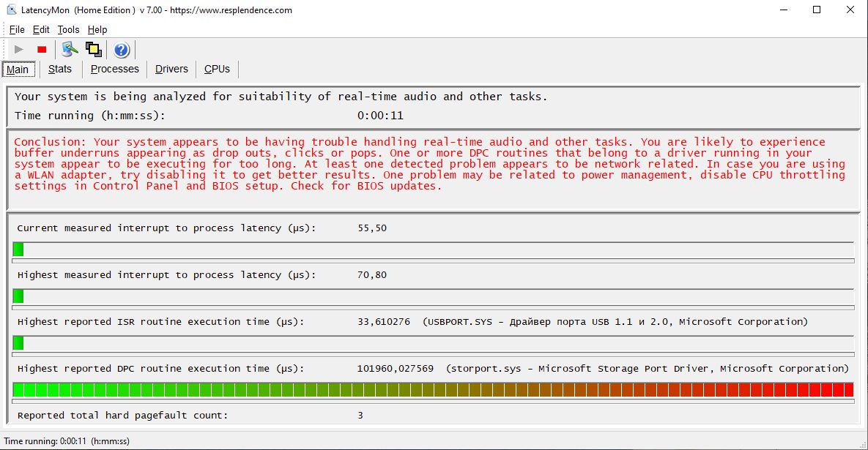868x450 pixels.
Task: Click the USBPORT.SYS driver text
Action: tap(615, 322)
